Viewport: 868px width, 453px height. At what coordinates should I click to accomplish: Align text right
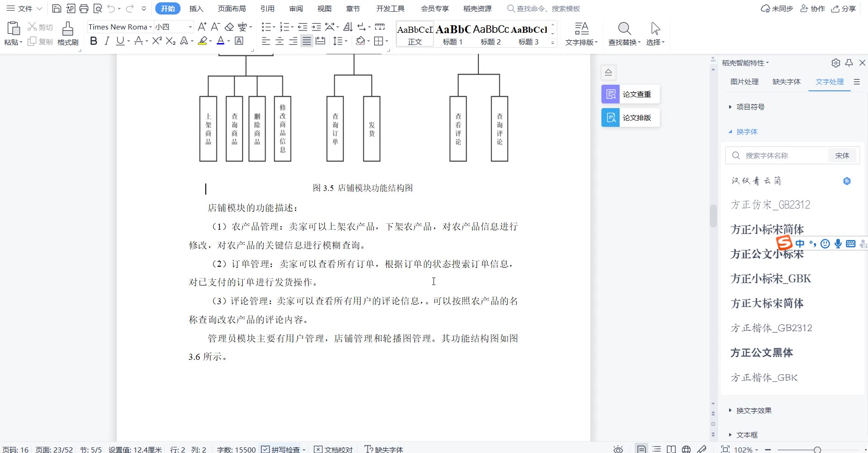(293, 41)
